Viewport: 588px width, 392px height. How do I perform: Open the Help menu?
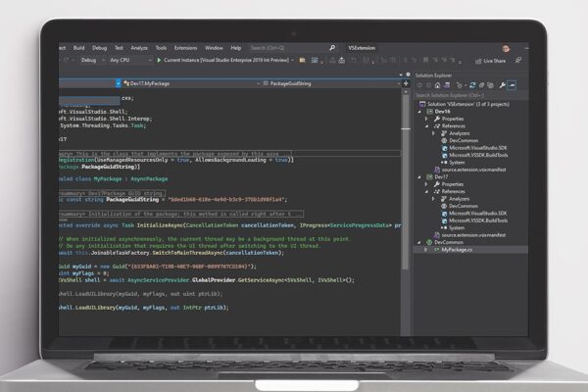pos(236,48)
